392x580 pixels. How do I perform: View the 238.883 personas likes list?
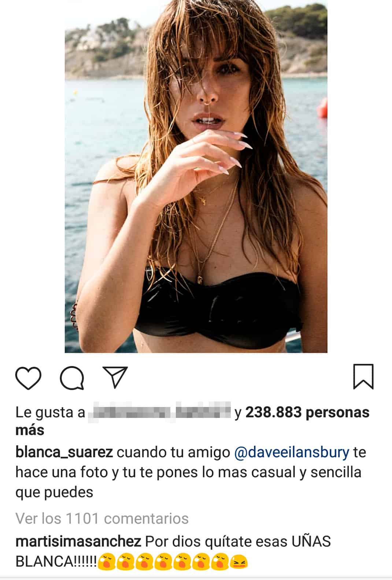[x=307, y=412]
